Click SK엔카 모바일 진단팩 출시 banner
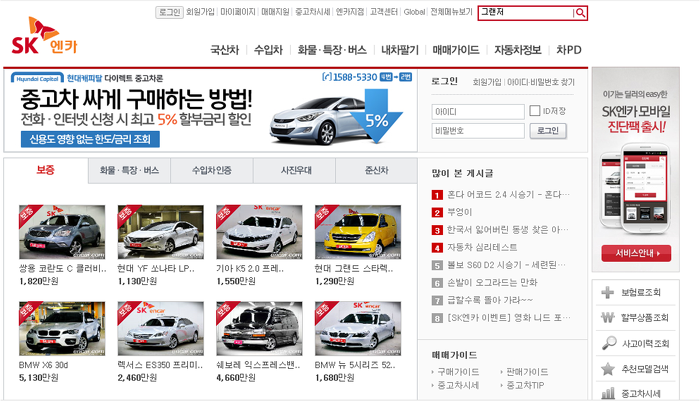 point(636,170)
